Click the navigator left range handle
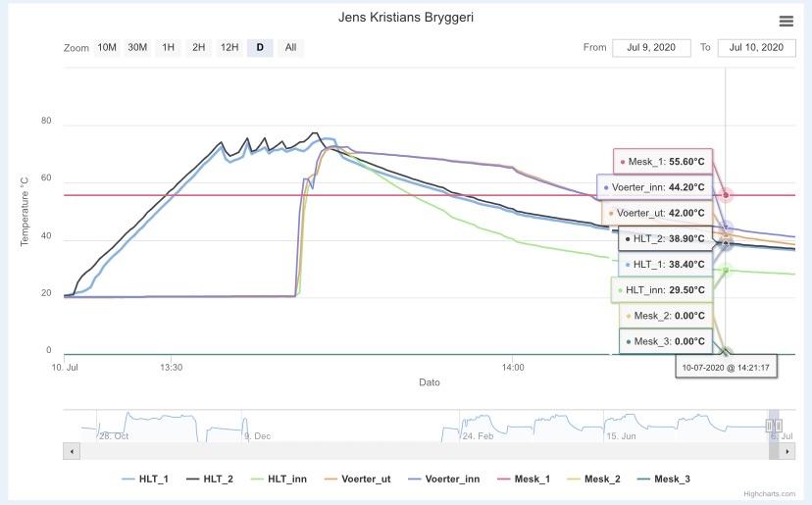The image size is (812, 505). click(x=769, y=426)
